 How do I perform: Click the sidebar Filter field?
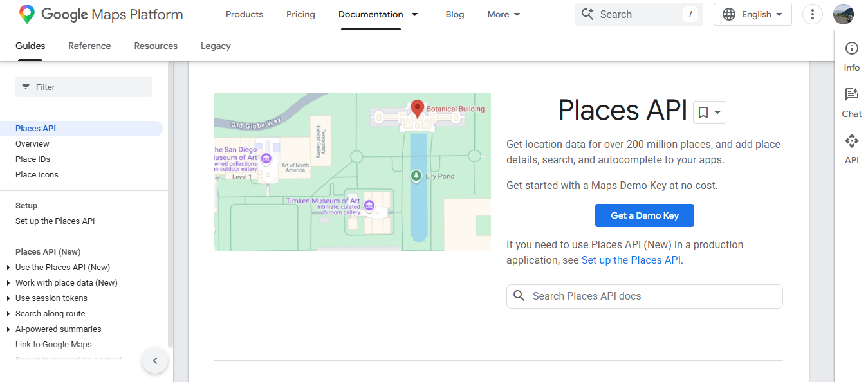[x=84, y=87]
